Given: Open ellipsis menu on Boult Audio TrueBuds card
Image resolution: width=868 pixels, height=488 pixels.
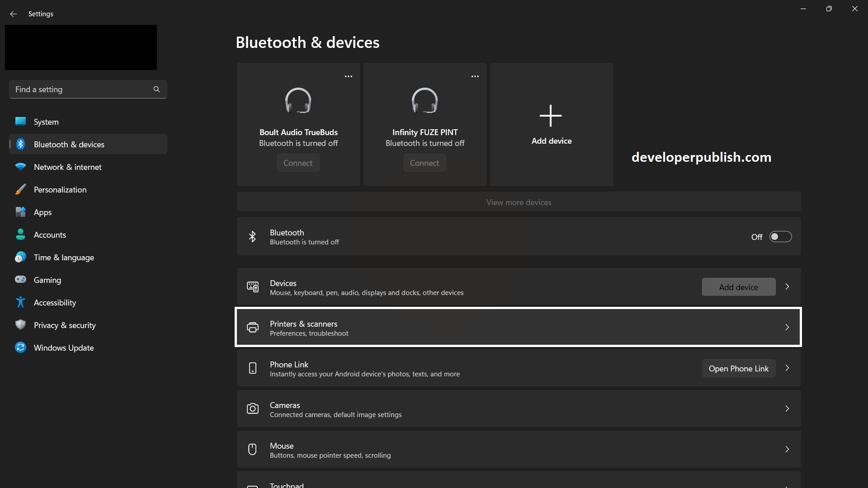Looking at the screenshot, I should [348, 76].
